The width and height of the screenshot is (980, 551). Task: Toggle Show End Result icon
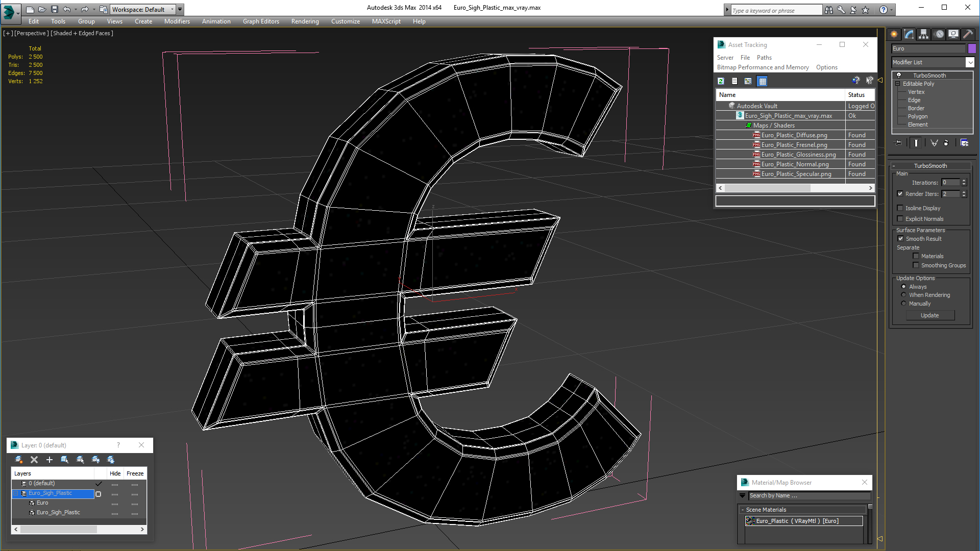[x=916, y=143]
